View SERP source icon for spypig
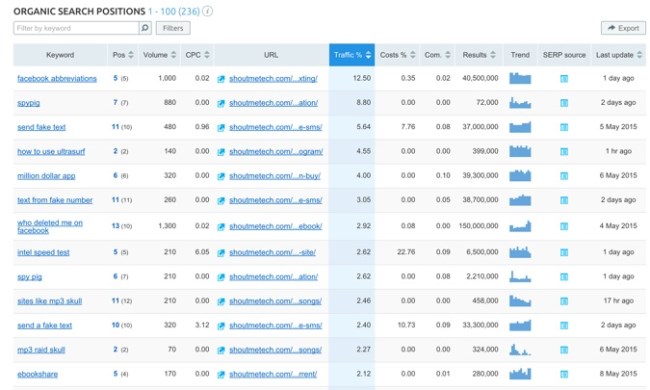The image size is (650, 390). click(x=564, y=103)
